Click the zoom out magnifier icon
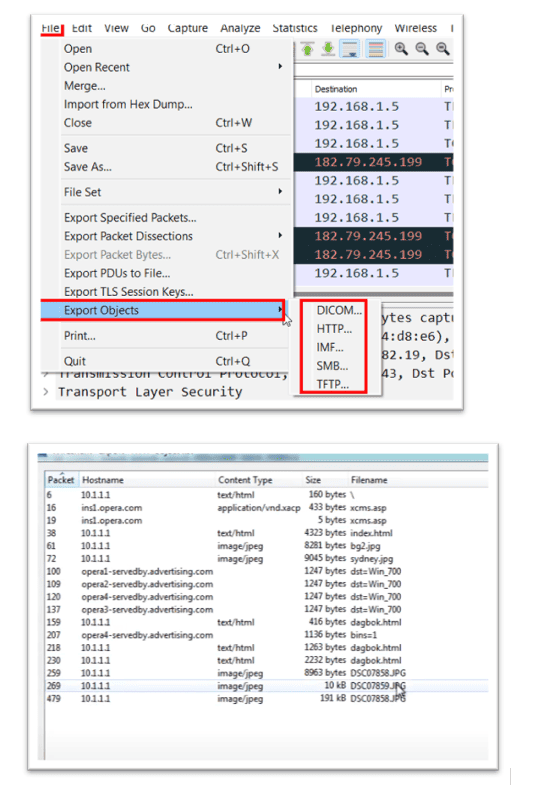The height and width of the screenshot is (797, 548). (x=422, y=49)
